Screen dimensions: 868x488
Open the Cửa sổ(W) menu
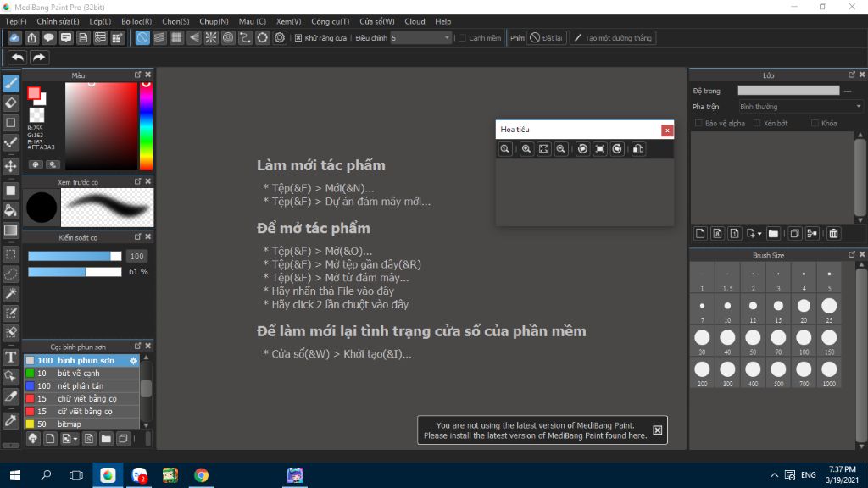tap(377, 21)
